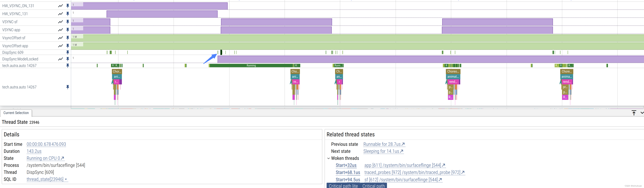Click chart icon on DispSync:ModelLocked track

(x=61, y=59)
